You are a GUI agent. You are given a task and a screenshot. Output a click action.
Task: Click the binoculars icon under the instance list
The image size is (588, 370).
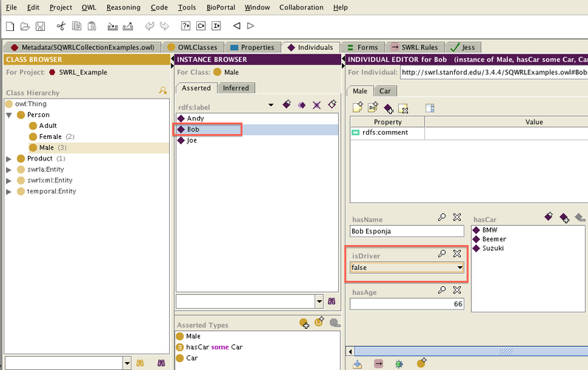pyautogui.click(x=331, y=301)
